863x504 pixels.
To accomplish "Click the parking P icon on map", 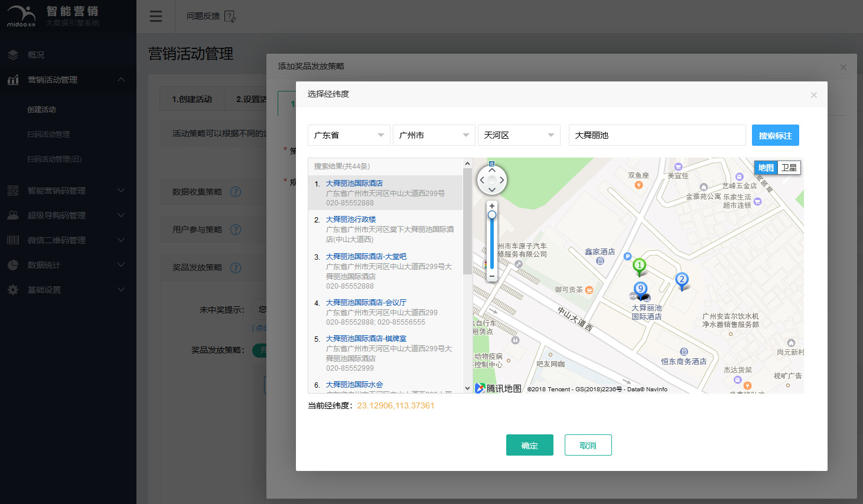I will click(x=627, y=256).
